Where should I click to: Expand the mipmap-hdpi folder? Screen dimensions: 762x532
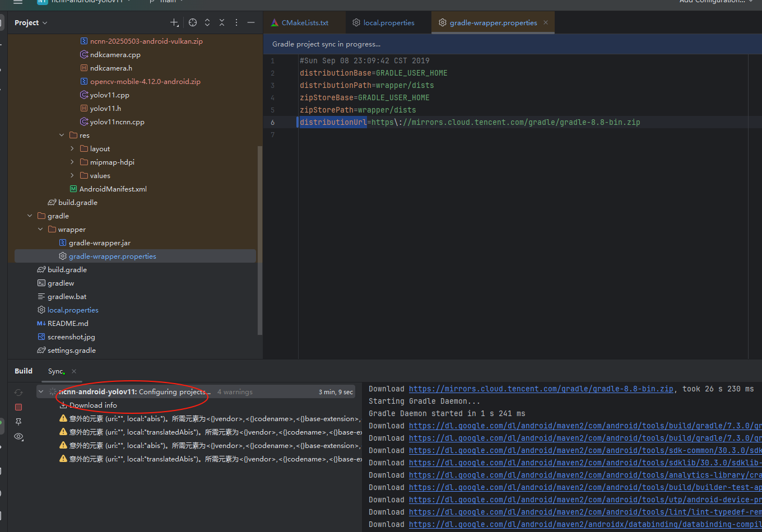pos(72,162)
